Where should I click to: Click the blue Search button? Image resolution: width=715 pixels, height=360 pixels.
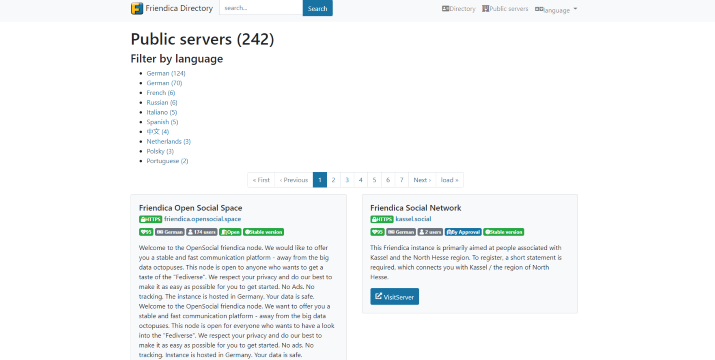click(317, 8)
